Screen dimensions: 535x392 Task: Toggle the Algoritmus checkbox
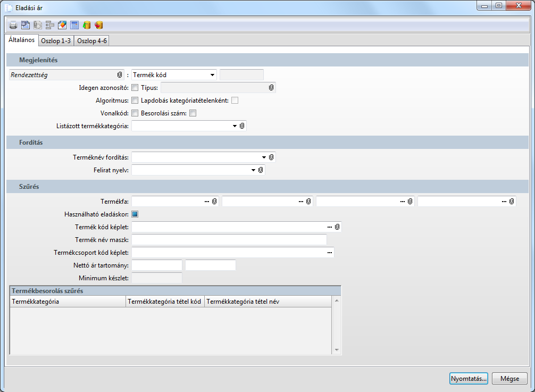click(x=135, y=101)
